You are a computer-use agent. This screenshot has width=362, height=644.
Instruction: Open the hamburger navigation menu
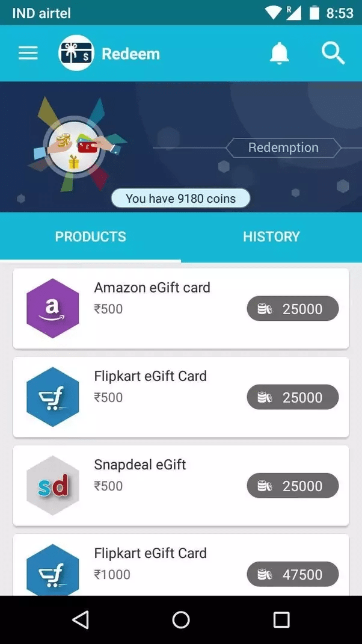click(x=28, y=53)
